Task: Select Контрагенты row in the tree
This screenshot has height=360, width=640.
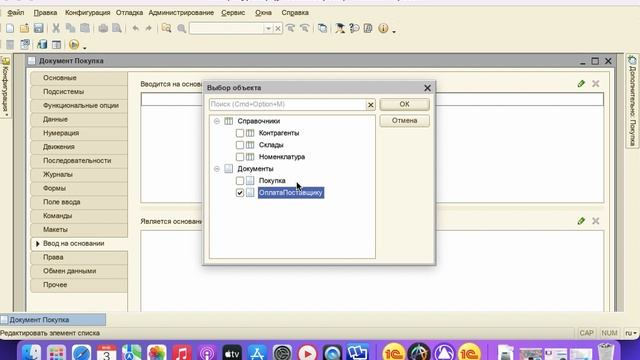Action: tap(279, 133)
